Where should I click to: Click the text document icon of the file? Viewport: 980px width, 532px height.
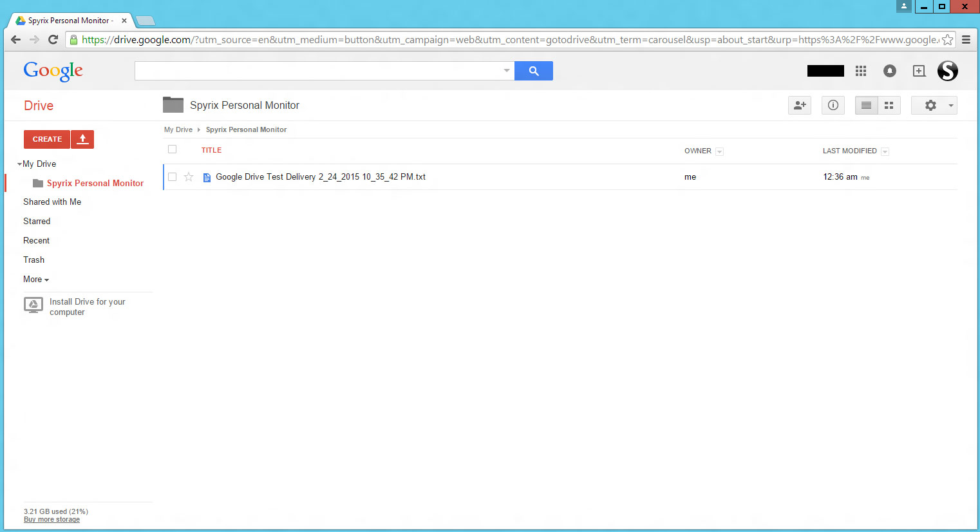click(207, 177)
